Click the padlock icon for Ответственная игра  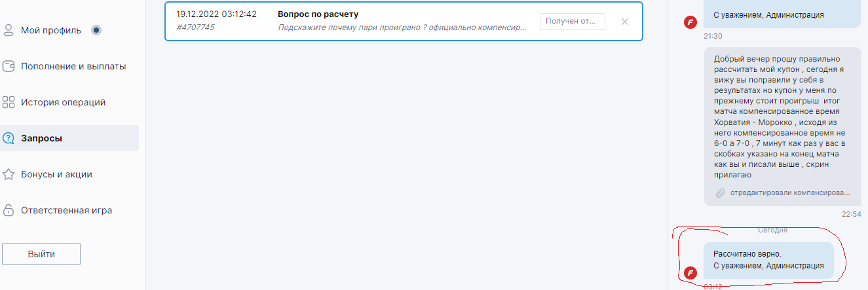pyautogui.click(x=9, y=210)
